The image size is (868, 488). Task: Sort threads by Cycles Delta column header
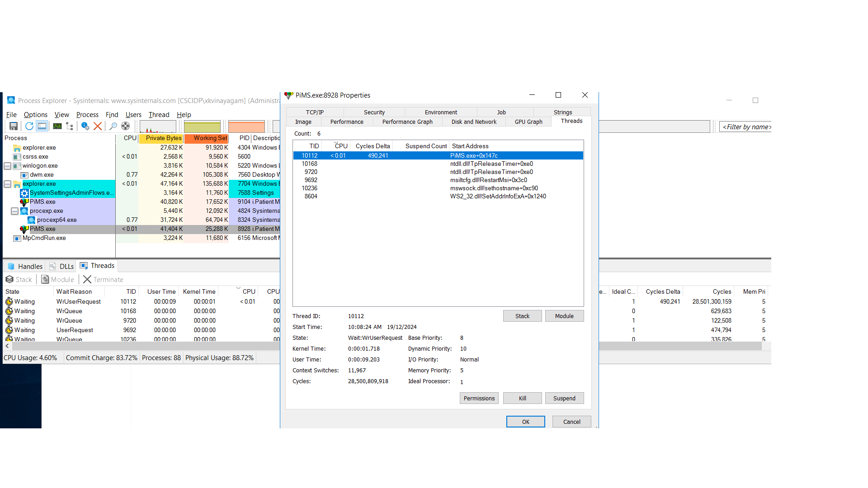(x=373, y=146)
